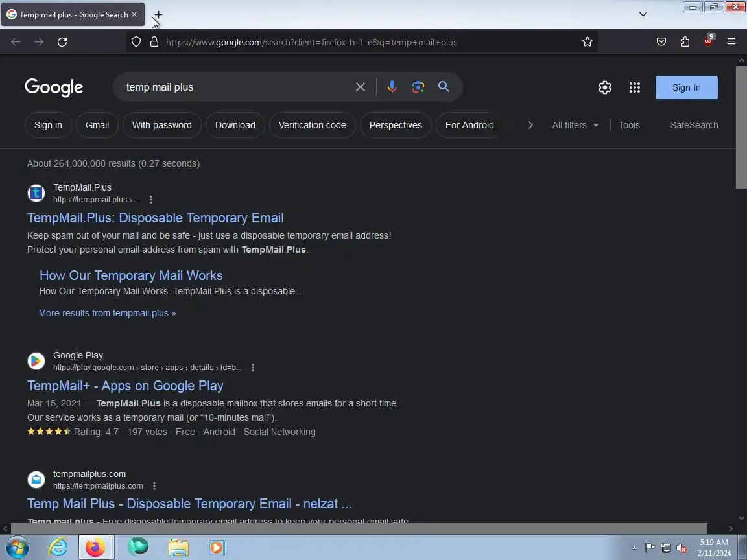Select the 'Download' filter chip

[x=235, y=125]
